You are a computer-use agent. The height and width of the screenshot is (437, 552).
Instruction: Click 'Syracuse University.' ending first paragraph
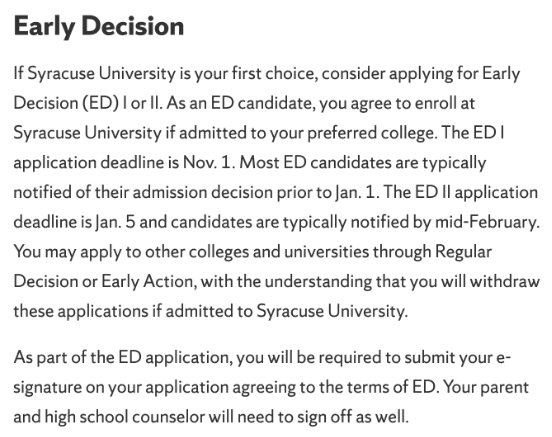point(332,311)
